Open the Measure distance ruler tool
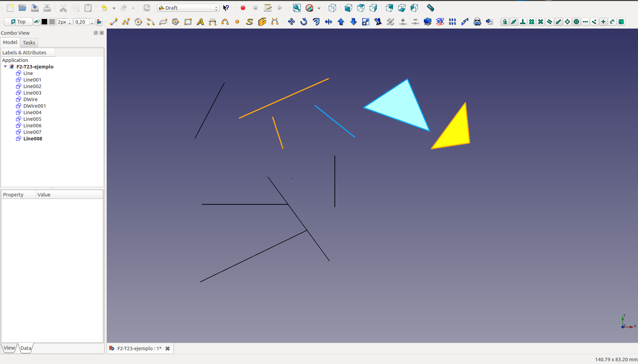 [430, 8]
